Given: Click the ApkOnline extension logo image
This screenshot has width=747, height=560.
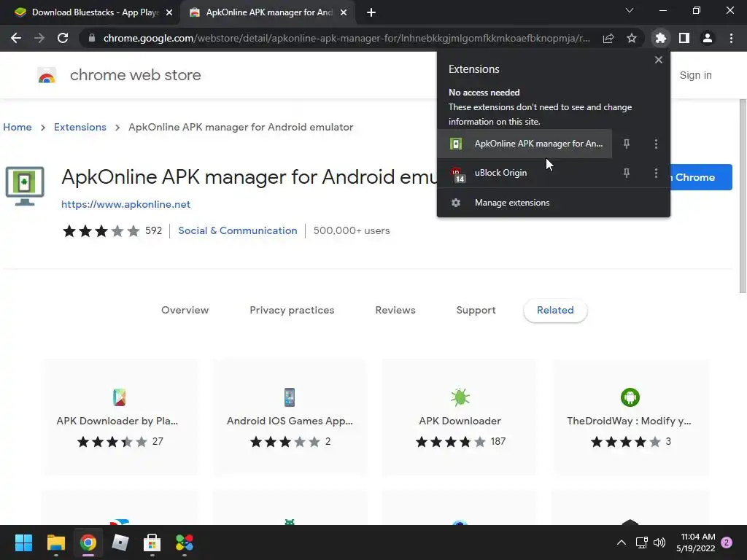Looking at the screenshot, I should point(25,186).
